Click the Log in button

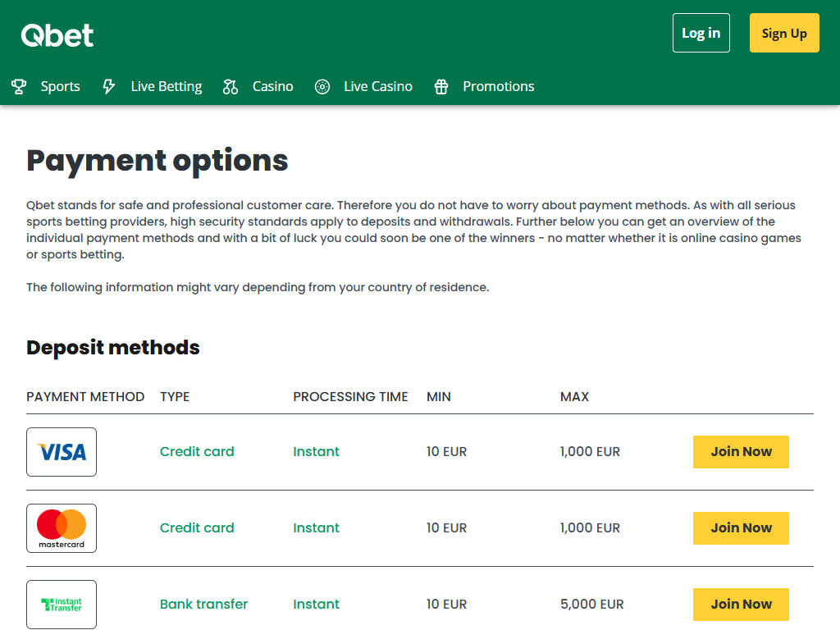pos(701,33)
